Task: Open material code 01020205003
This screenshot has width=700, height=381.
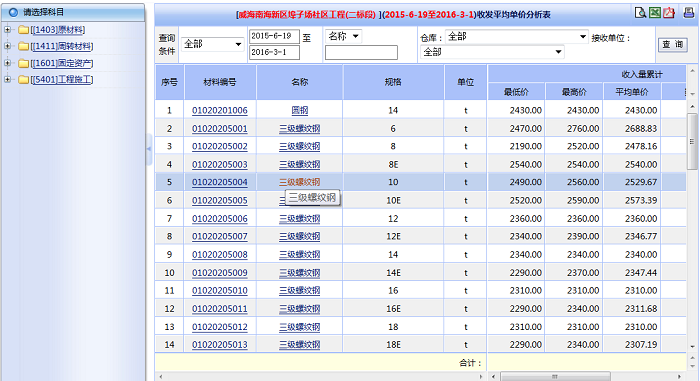Action: point(220,164)
